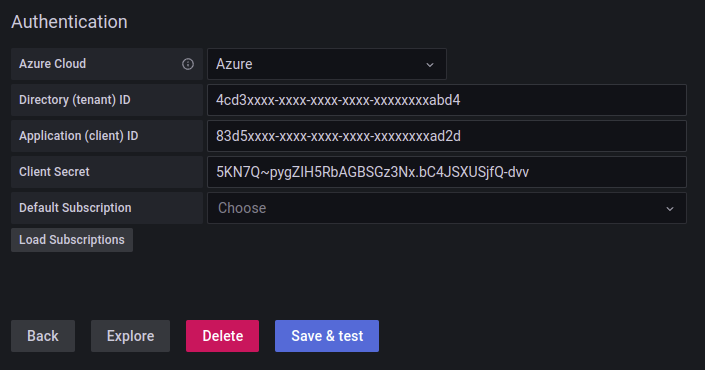The height and width of the screenshot is (370, 705).
Task: Open the selector showing "Azure" value
Action: (x=327, y=64)
